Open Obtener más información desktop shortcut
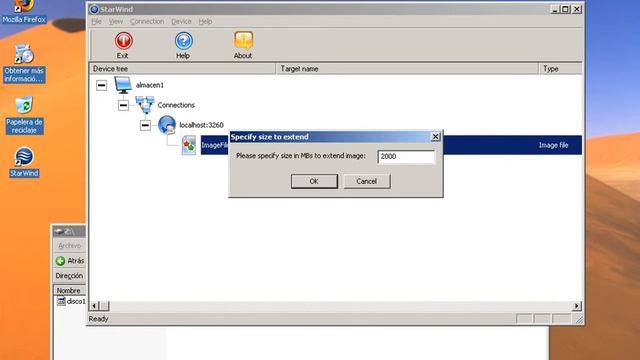 24,64
